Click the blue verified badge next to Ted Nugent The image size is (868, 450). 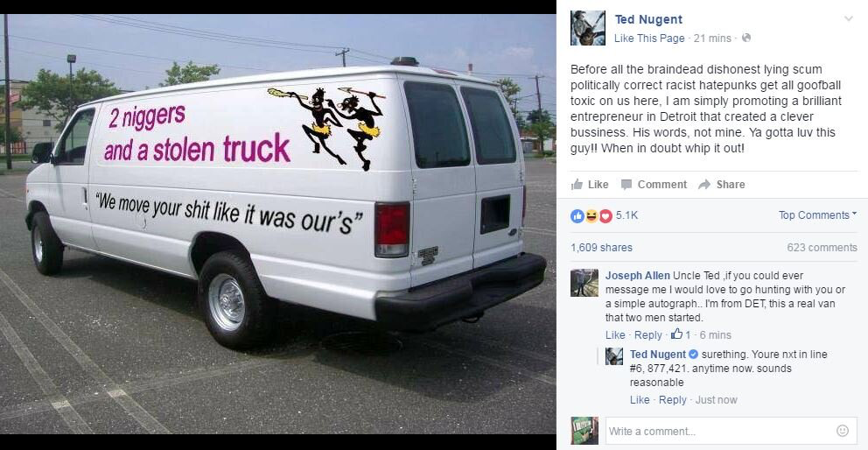coord(692,354)
